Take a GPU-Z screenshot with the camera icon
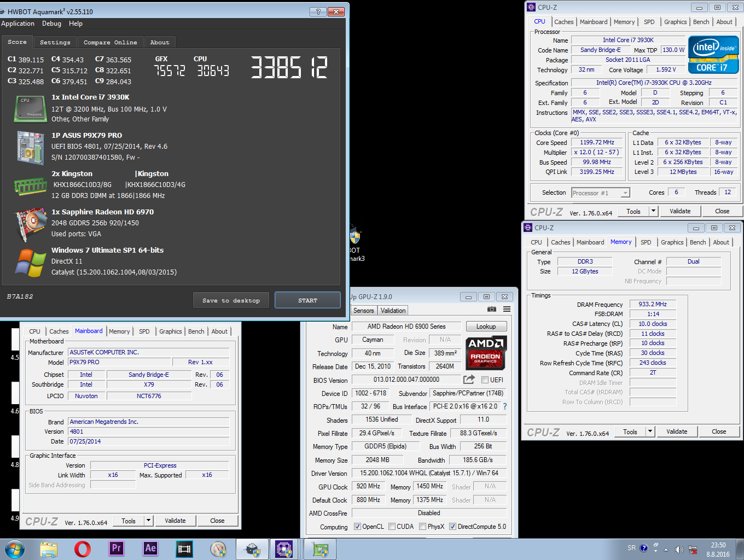 (492, 310)
